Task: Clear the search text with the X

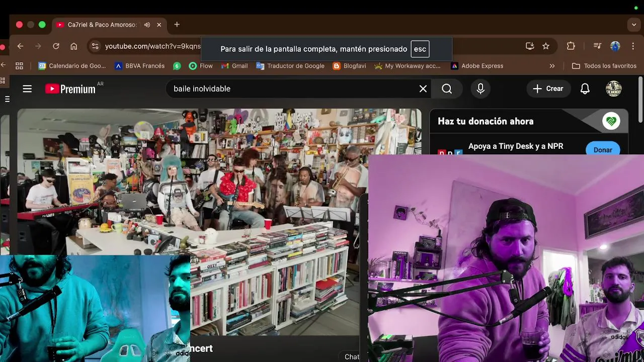Action: (x=423, y=88)
